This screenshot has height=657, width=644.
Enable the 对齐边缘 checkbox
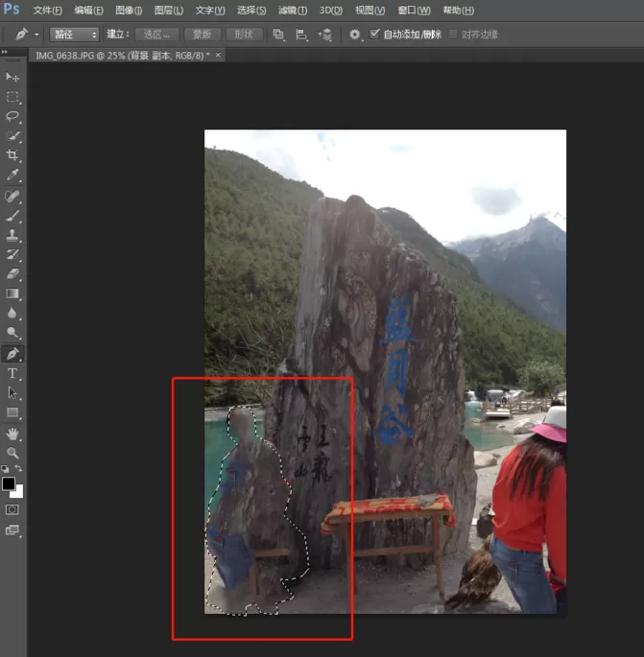tap(452, 34)
